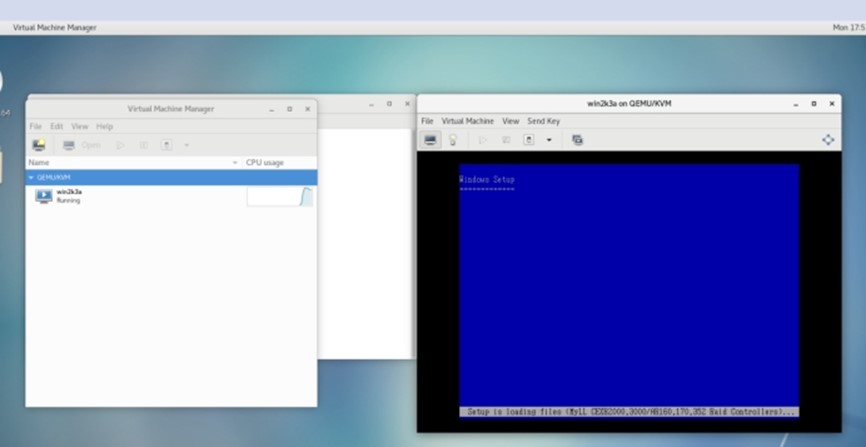Image resolution: width=866 pixels, height=447 pixels.
Task: Click the Name column sort arrow
Action: point(235,163)
